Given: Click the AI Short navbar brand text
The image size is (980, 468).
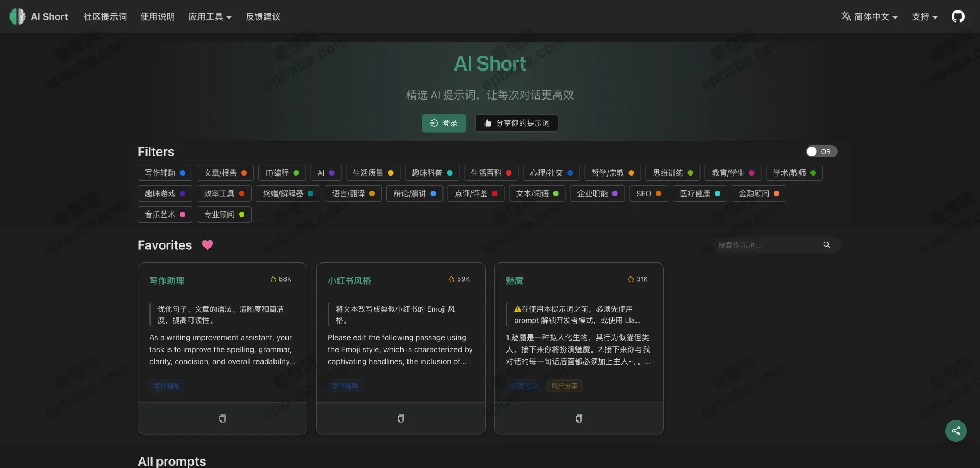Looking at the screenshot, I should click(x=49, y=16).
